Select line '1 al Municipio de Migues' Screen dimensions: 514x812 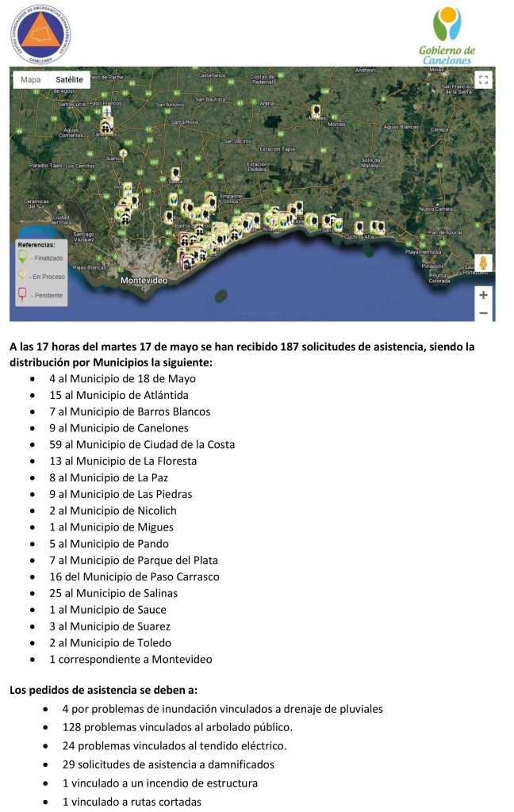point(111,527)
